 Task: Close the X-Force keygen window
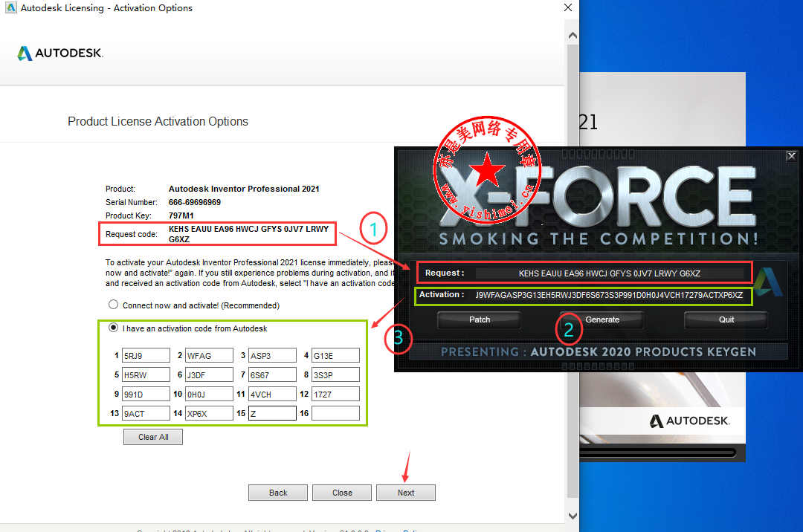point(791,156)
